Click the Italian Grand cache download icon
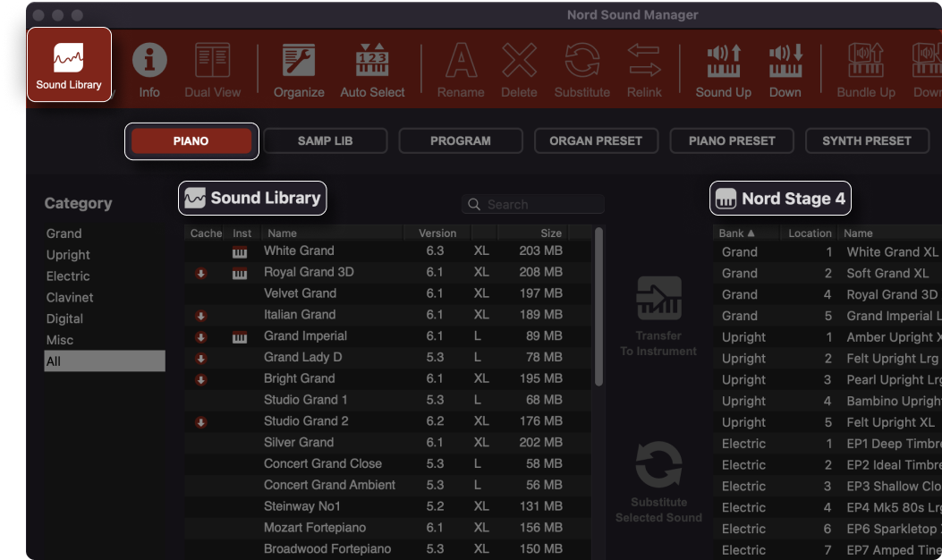The width and height of the screenshot is (942, 560). pyautogui.click(x=201, y=316)
